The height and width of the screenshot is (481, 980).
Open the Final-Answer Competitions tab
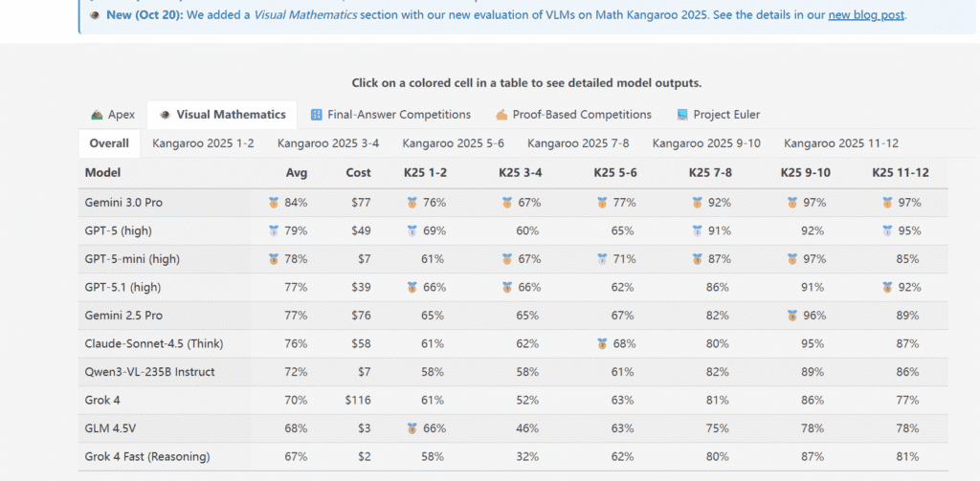(398, 115)
